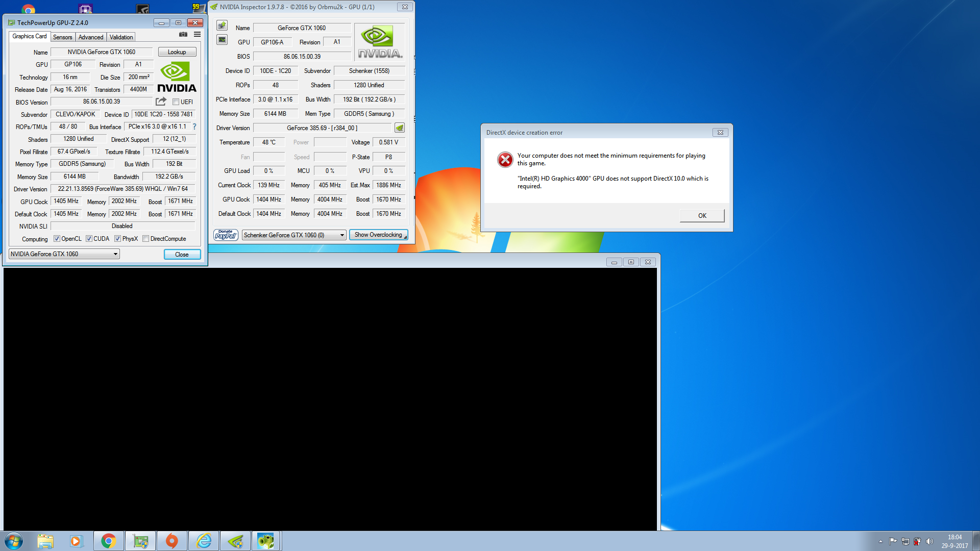980x551 pixels.
Task: Click the NVIDIA logo in NVIDIA Inspector
Action: click(380, 42)
